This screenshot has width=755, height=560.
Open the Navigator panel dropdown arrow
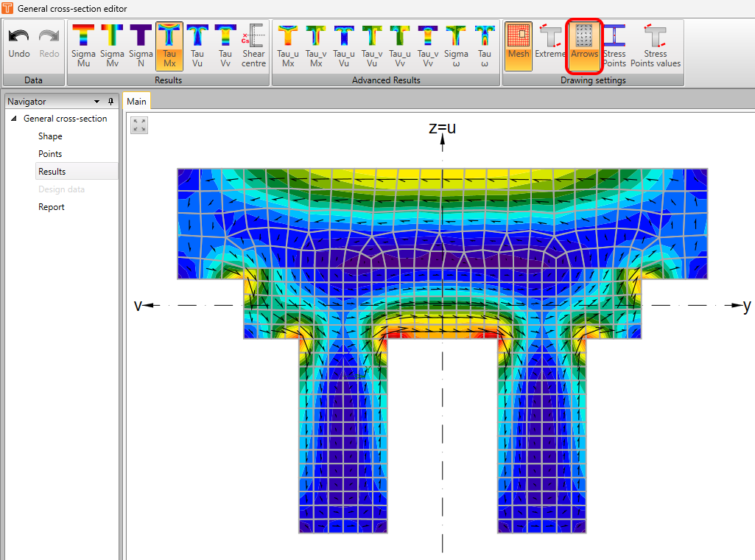click(96, 102)
